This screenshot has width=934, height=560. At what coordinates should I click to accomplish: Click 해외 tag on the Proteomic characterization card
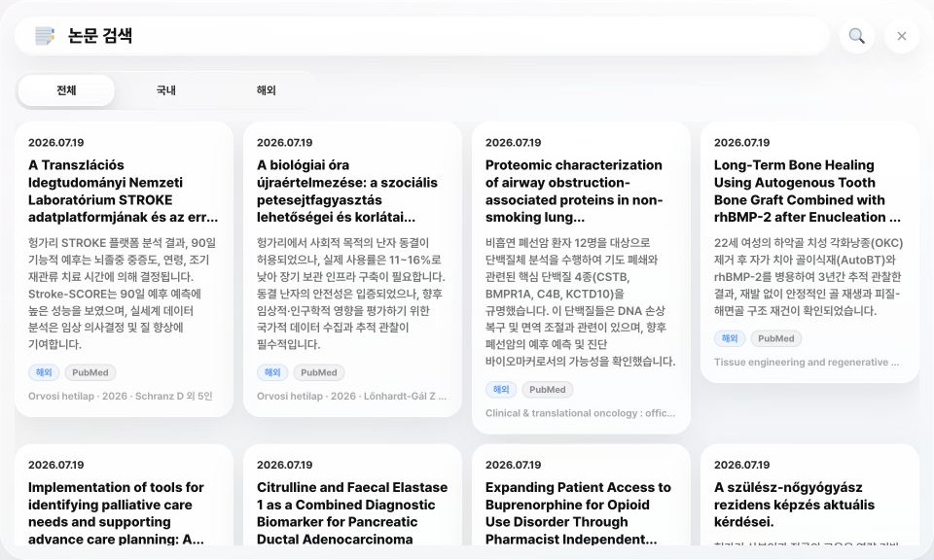tap(501, 390)
